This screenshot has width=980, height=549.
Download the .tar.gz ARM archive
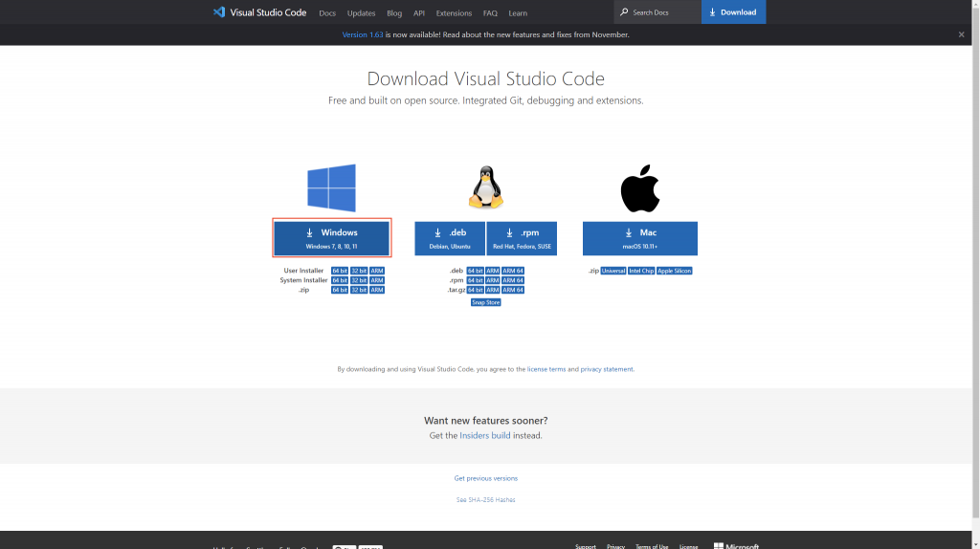[x=493, y=290]
